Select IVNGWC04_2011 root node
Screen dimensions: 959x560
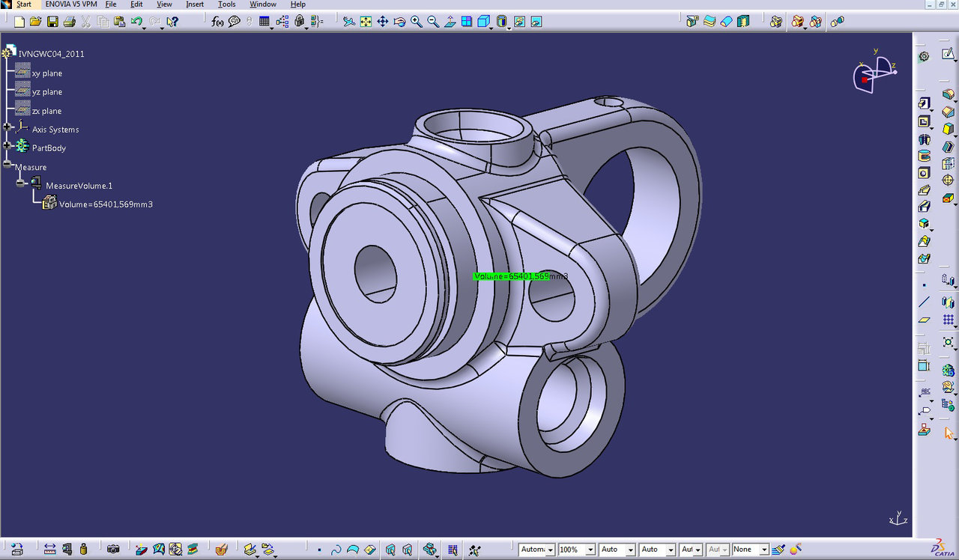[51, 54]
